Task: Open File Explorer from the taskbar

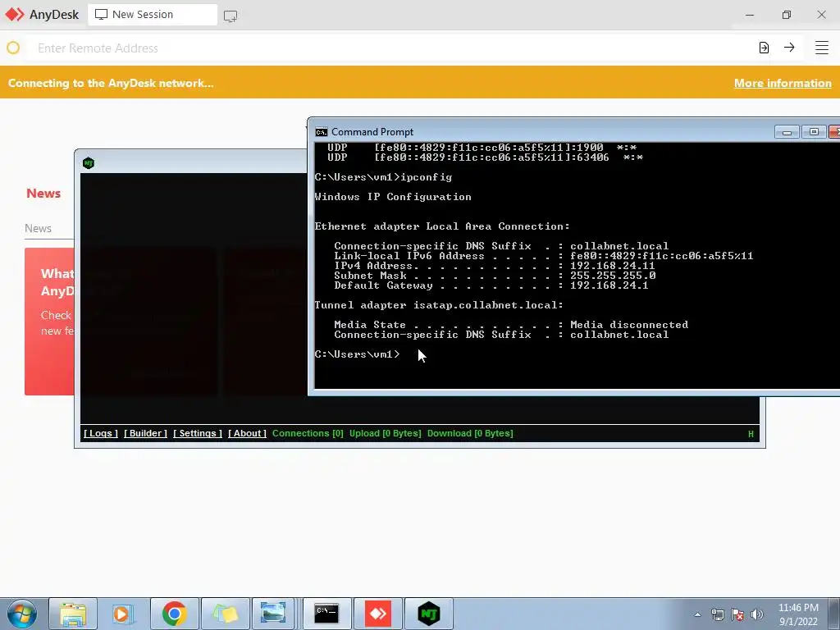Action: 73,614
